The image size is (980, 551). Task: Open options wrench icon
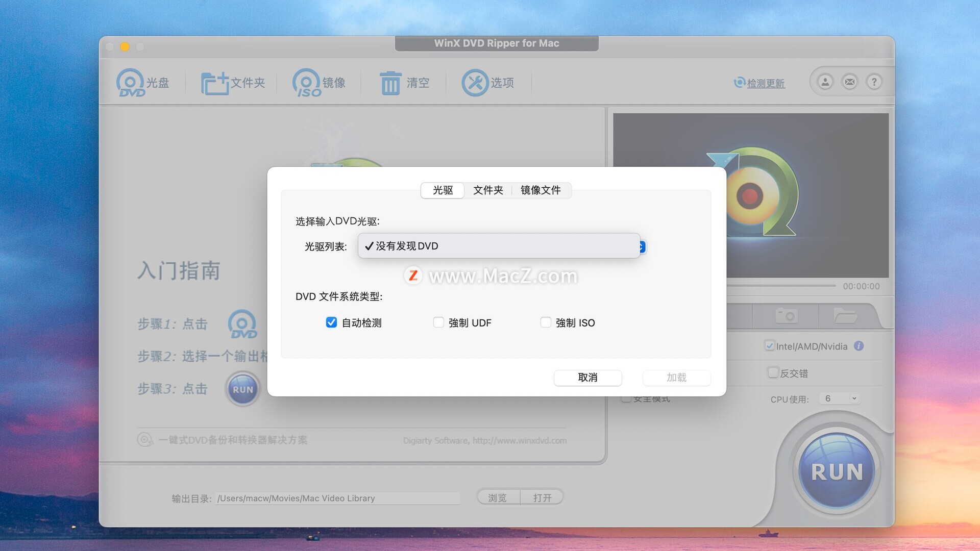point(475,83)
